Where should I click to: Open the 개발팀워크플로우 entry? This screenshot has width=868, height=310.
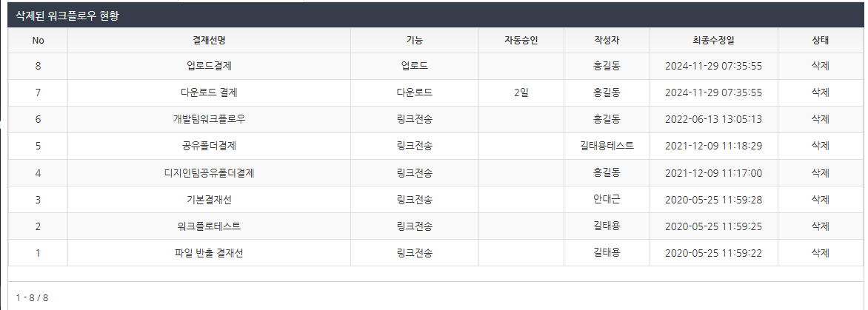[209, 119]
